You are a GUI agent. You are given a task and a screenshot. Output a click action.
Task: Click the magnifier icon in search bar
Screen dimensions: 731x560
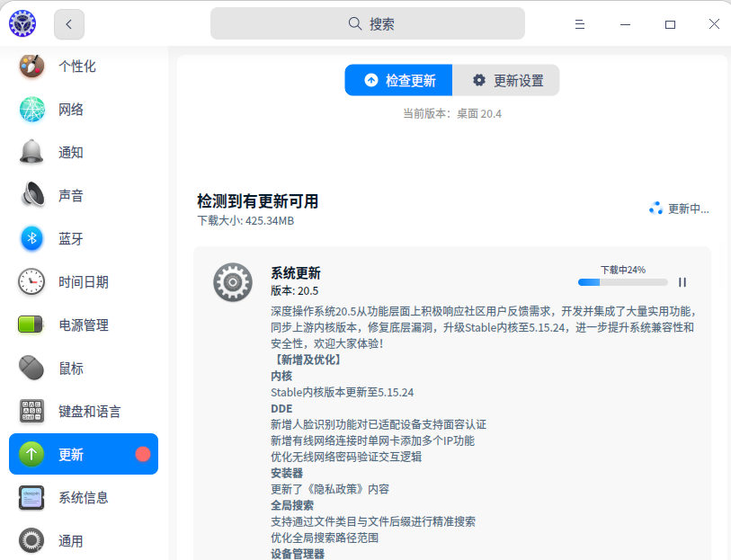tap(355, 23)
